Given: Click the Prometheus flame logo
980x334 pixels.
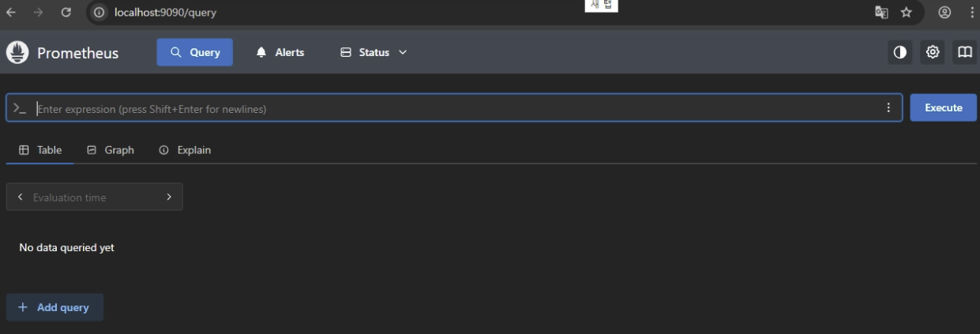Looking at the screenshot, I should (x=17, y=52).
